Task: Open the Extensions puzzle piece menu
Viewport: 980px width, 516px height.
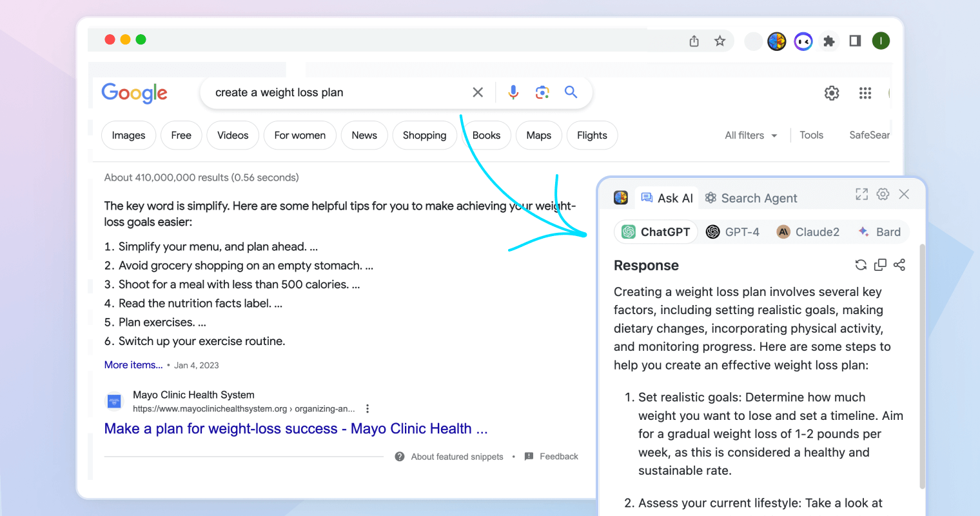Action: pos(829,41)
